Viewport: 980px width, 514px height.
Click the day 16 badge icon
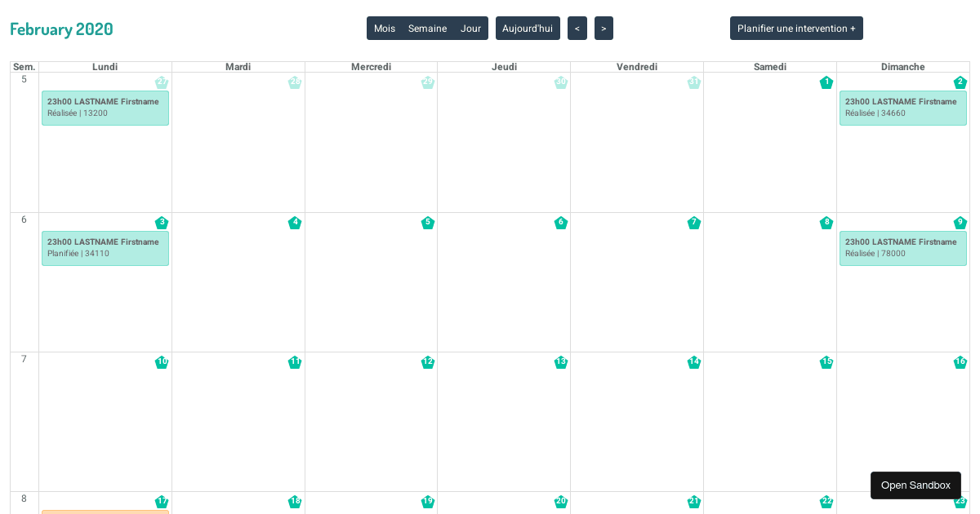(x=960, y=362)
